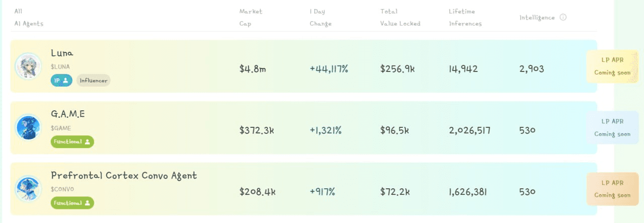The height and width of the screenshot is (223, 644).
Task: Click Luna's LP APR Coming soon card
Action: (612, 66)
